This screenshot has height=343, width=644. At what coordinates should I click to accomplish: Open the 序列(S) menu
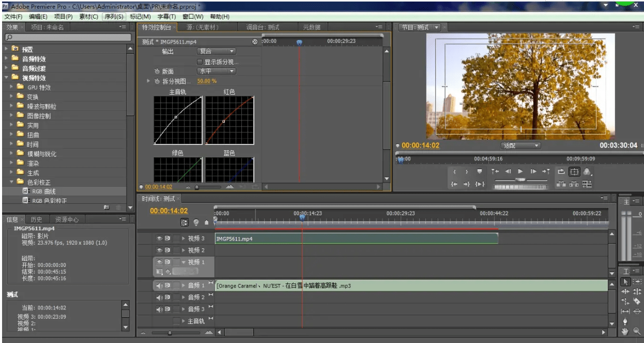pos(114,17)
